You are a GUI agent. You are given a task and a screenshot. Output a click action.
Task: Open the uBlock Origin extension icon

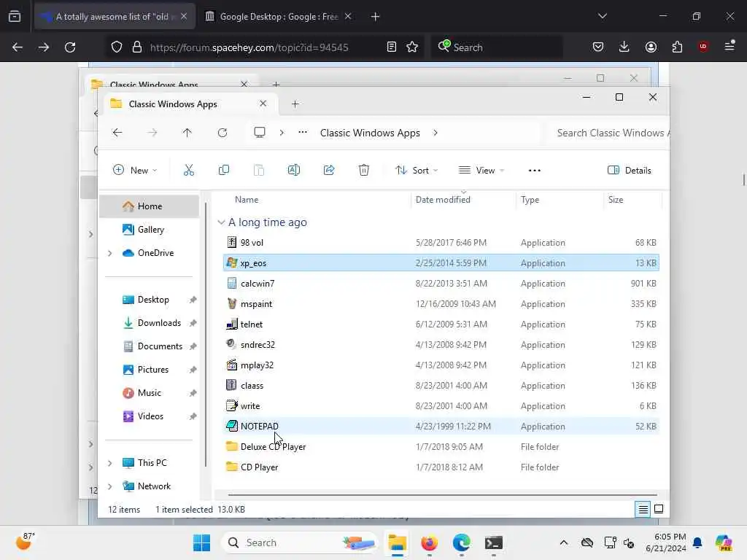(703, 47)
